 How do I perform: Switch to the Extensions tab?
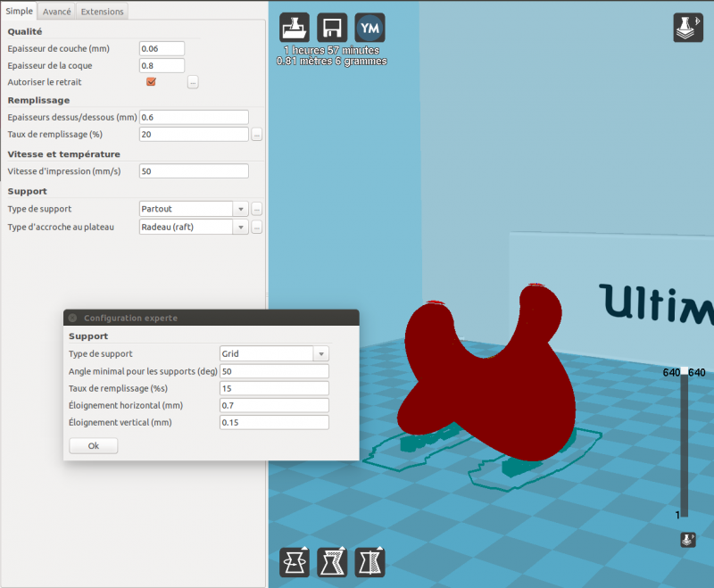point(102,12)
